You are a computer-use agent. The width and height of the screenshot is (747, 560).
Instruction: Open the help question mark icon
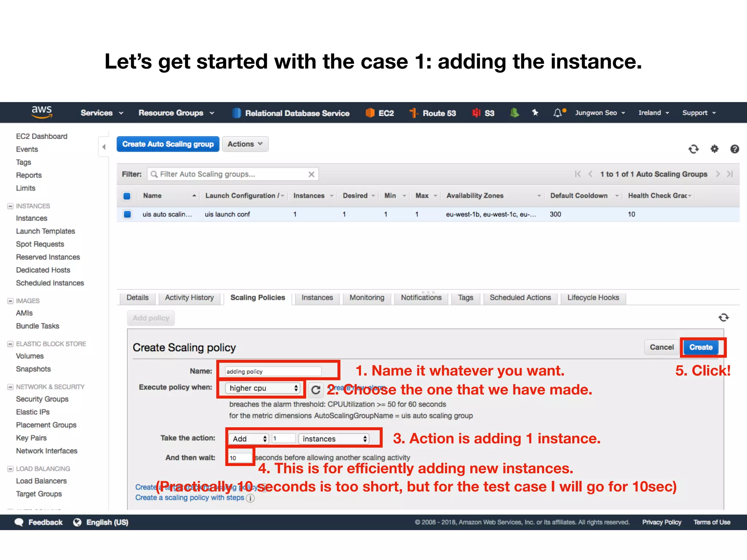click(x=735, y=149)
